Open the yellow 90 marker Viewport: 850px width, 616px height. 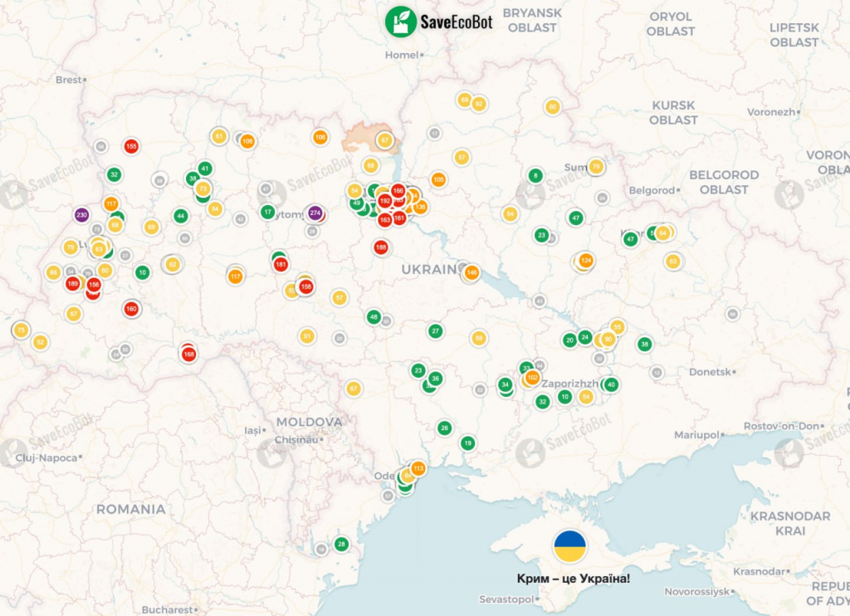tap(608, 339)
